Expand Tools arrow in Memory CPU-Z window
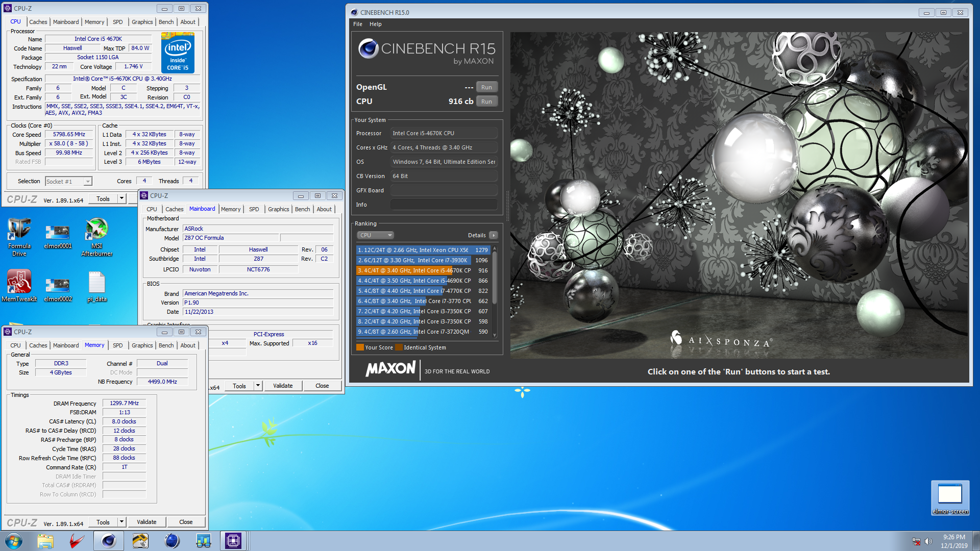The image size is (980, 551). point(121,522)
